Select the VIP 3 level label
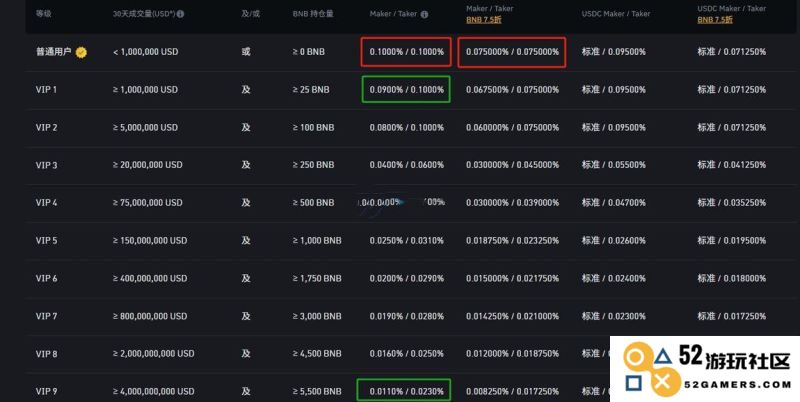 (46, 165)
